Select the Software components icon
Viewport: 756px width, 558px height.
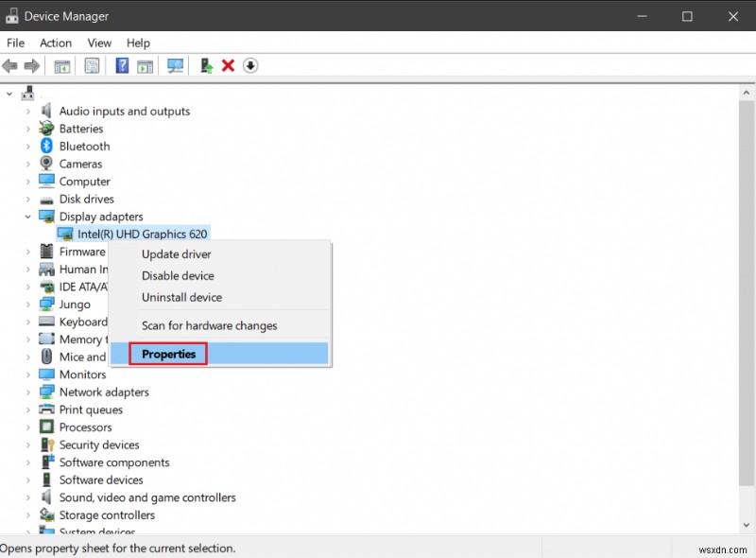pyautogui.click(x=47, y=462)
